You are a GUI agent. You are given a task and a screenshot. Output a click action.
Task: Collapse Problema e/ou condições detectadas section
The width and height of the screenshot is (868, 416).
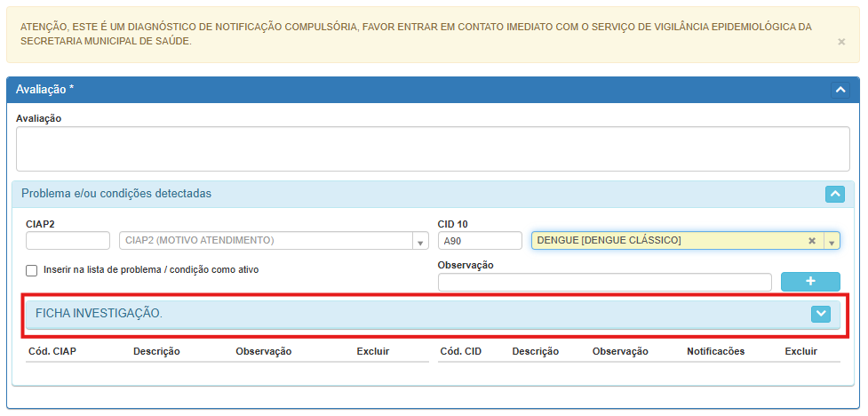[834, 194]
